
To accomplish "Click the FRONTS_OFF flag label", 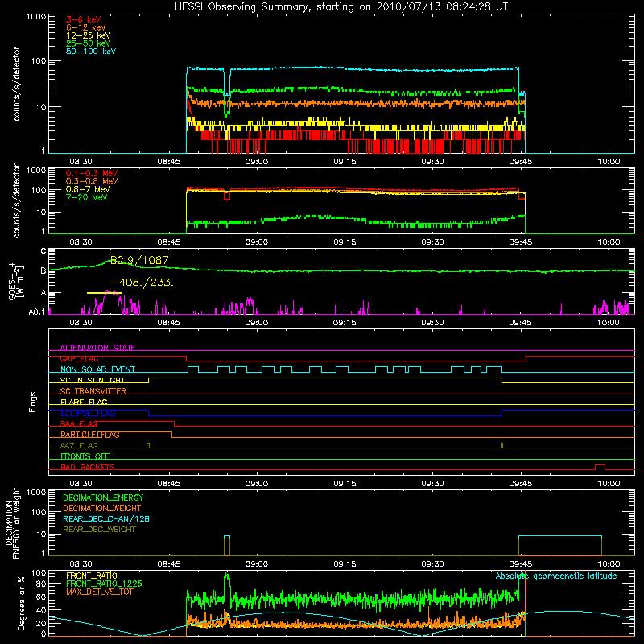I will (x=85, y=456).
